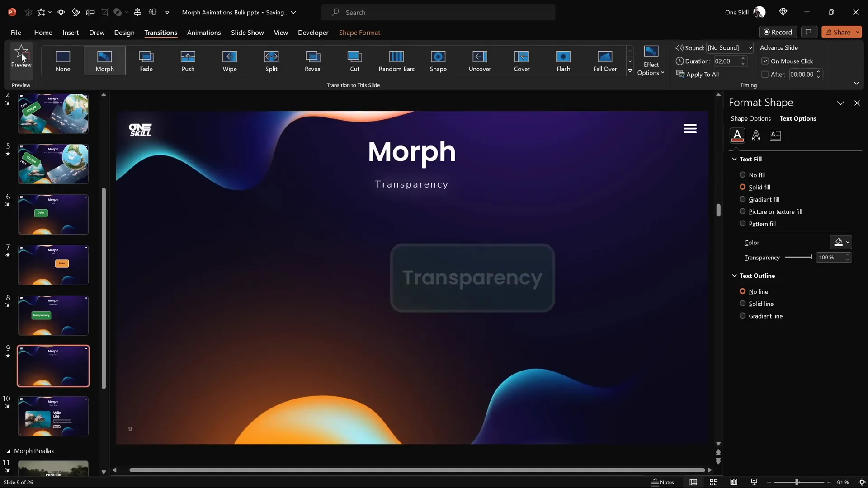Select Pattern fill radio button
The height and width of the screenshot is (488, 868).
coord(742,223)
